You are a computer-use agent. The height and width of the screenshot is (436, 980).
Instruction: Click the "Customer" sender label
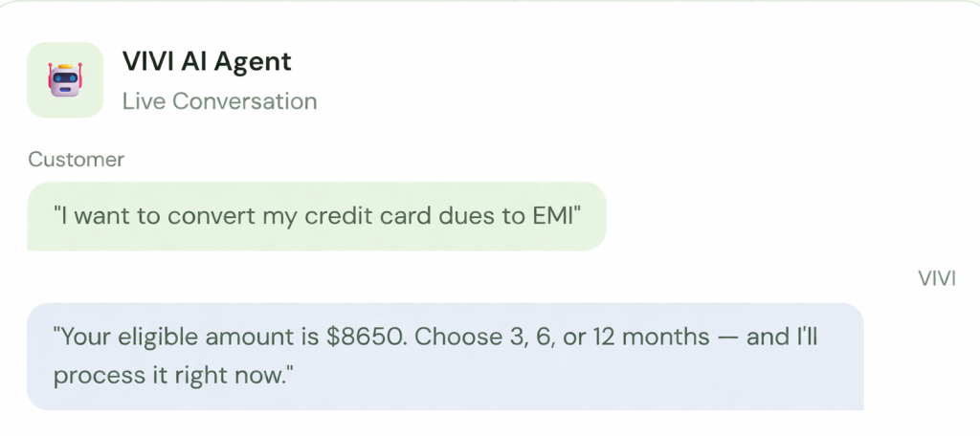(77, 160)
